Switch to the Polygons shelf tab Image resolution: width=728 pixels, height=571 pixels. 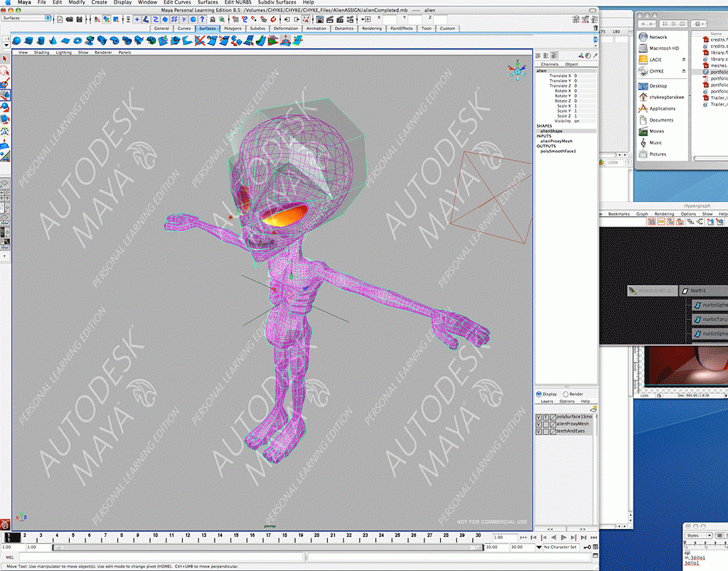[232, 28]
